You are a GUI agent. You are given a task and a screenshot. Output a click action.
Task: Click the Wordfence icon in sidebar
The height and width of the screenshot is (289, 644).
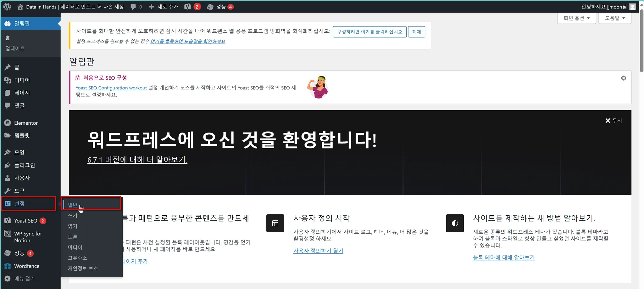[8, 266]
